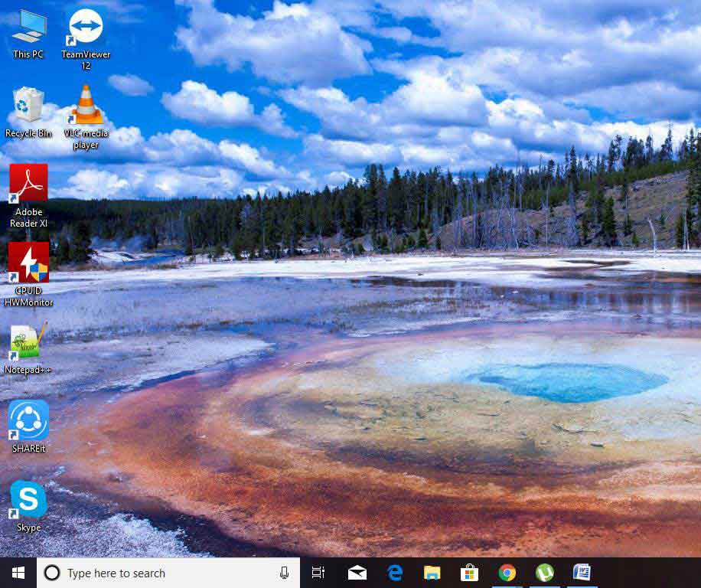
Task: Switch to Google Chrome on taskbar
Action: (x=507, y=573)
